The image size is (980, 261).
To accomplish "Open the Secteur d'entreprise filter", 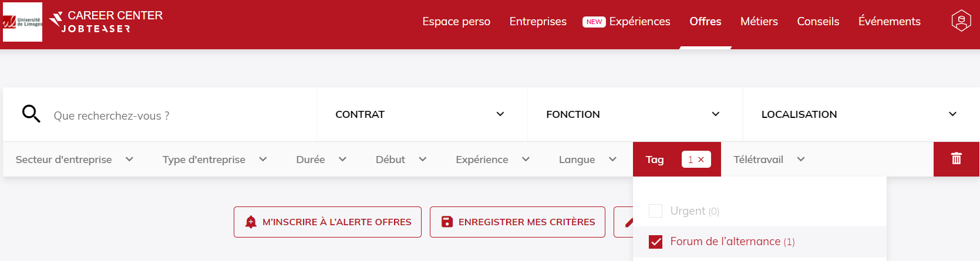I will coord(75,160).
